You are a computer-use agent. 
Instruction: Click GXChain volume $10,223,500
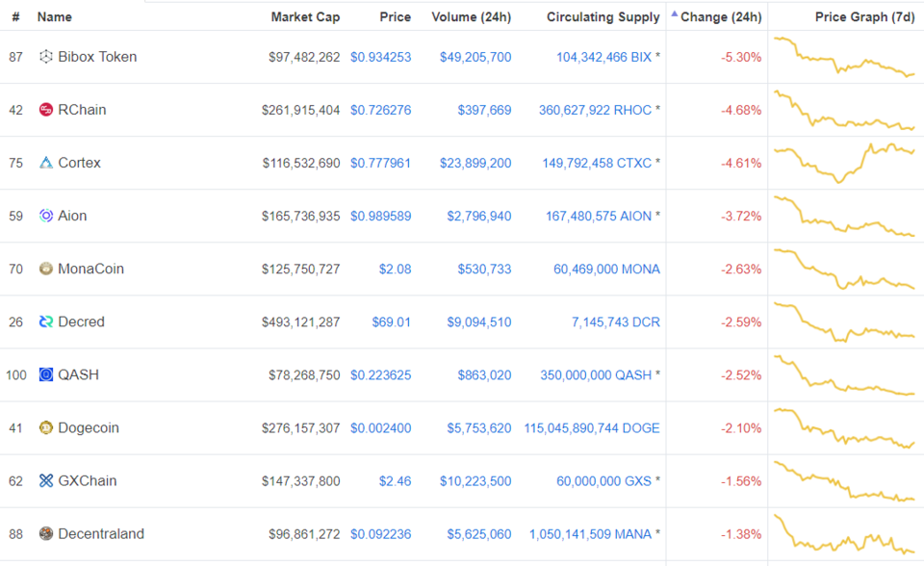[475, 481]
